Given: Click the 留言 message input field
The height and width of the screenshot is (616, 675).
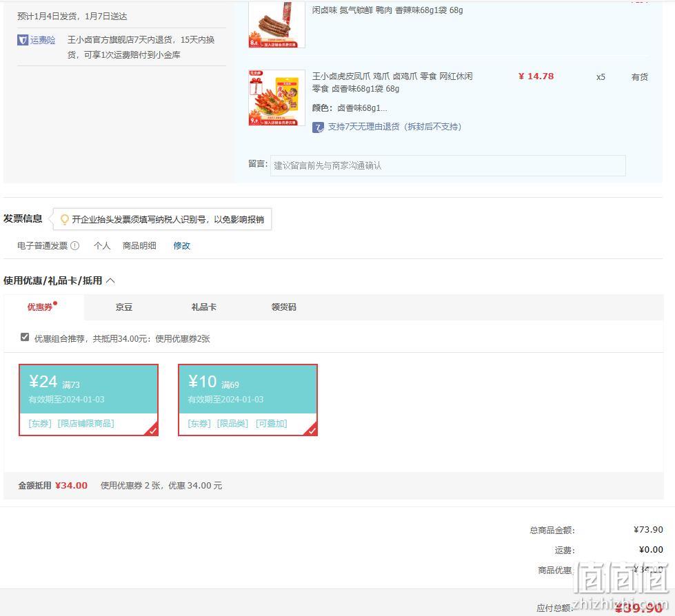Looking at the screenshot, I should (x=447, y=165).
